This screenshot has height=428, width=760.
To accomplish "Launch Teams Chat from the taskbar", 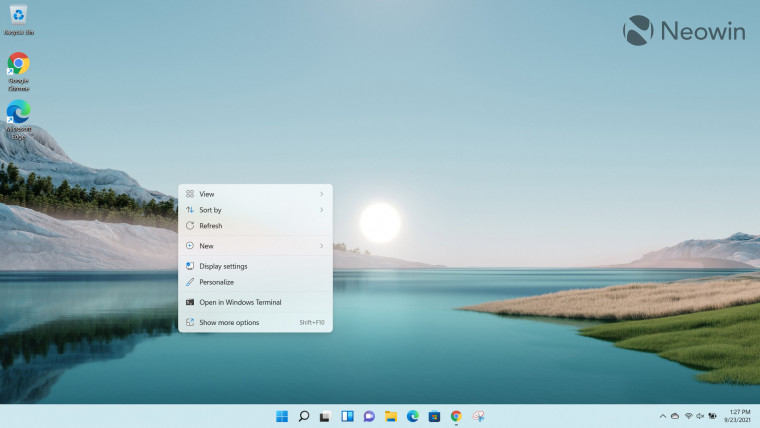I will (369, 416).
